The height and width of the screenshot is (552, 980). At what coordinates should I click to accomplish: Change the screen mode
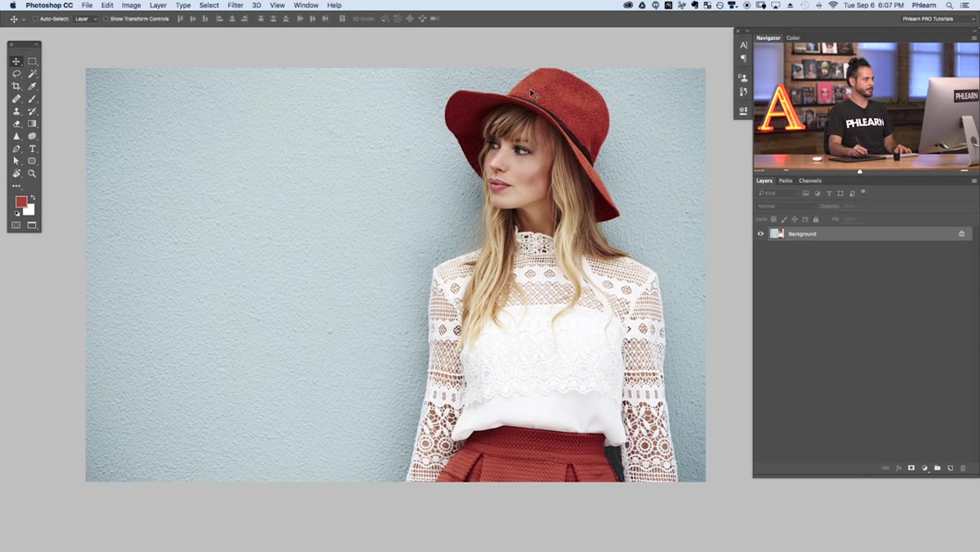(32, 225)
